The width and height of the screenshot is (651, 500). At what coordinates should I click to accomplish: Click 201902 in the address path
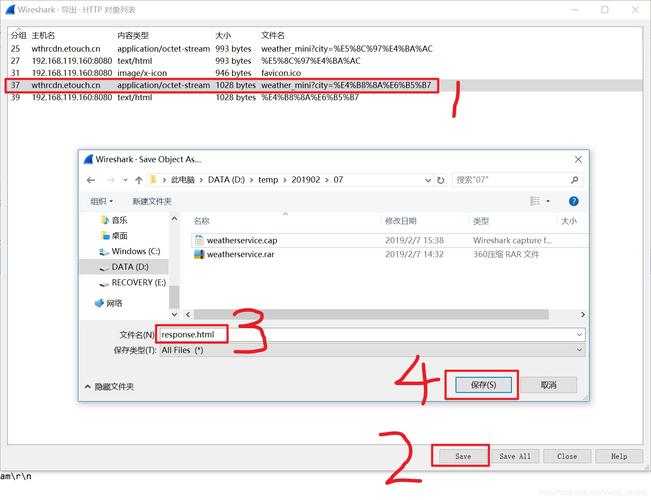pyautogui.click(x=306, y=180)
